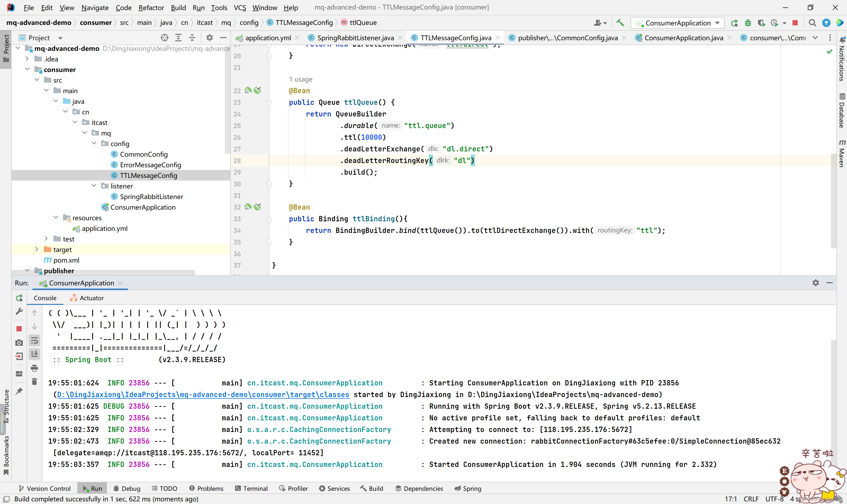The width and height of the screenshot is (847, 504).
Task: Open the Navigate menu
Action: point(95,7)
